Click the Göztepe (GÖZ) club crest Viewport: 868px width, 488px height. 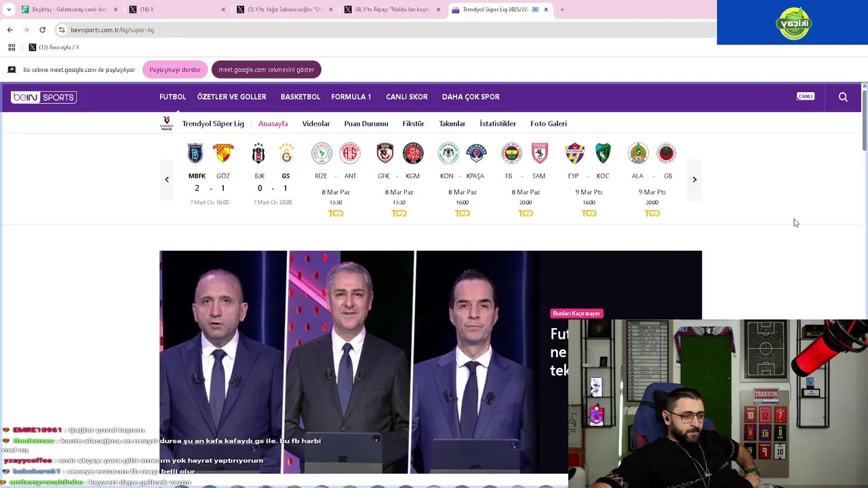coord(223,153)
